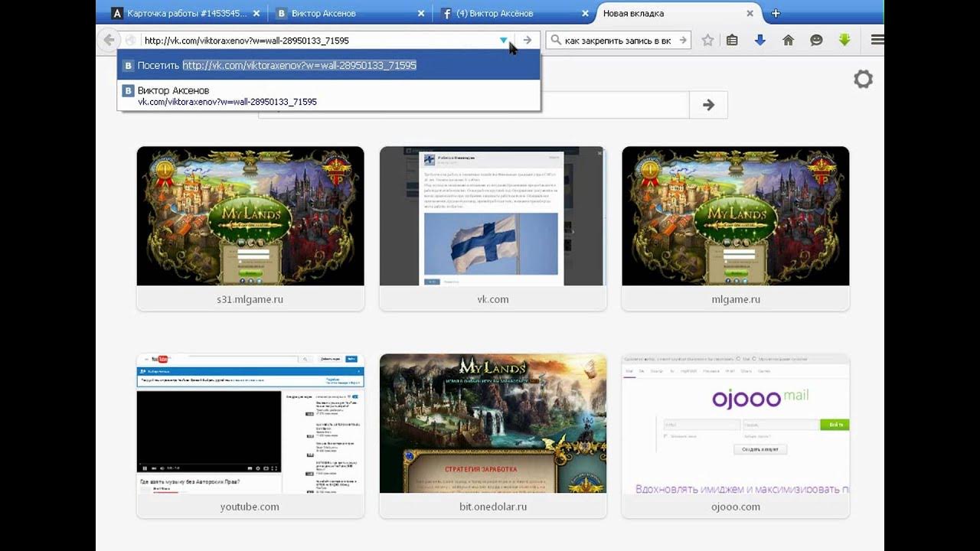Open the bookmarks list icon

[x=732, y=41]
